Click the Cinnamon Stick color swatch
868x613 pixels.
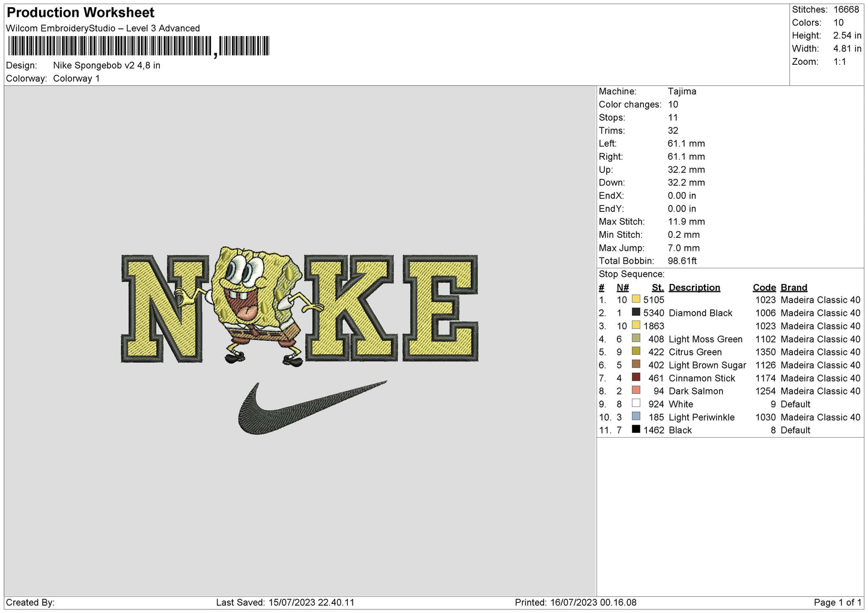(x=636, y=378)
